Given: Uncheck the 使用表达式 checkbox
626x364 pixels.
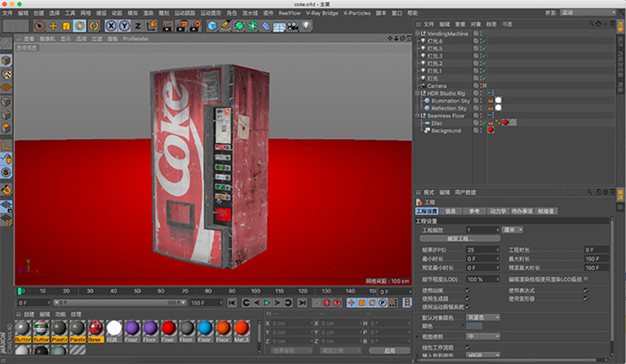Looking at the screenshot, I should click(586, 290).
